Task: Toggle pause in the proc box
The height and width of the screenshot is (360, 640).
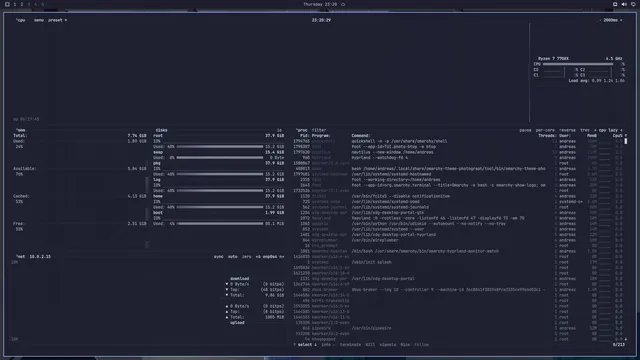Action: pyautogui.click(x=525, y=130)
